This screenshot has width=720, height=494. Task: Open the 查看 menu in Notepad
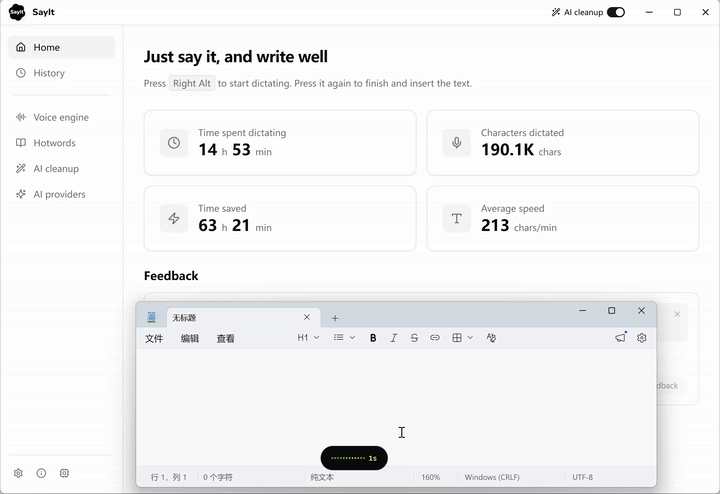(x=225, y=338)
